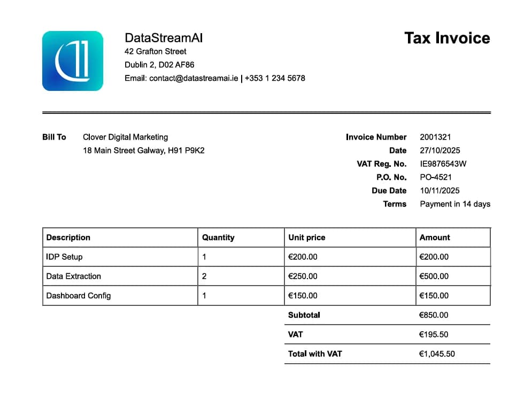Click the IDP Setup line item
532x407 pixels.
[64, 257]
